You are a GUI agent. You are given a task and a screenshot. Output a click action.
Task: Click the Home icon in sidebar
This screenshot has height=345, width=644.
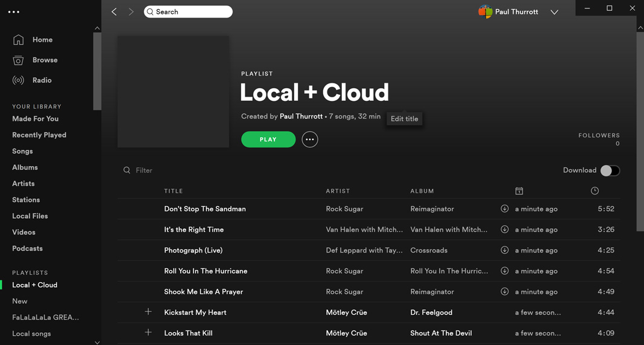click(19, 40)
